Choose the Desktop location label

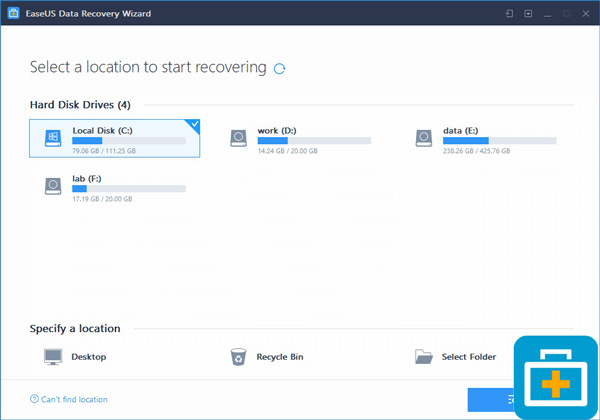[88, 357]
